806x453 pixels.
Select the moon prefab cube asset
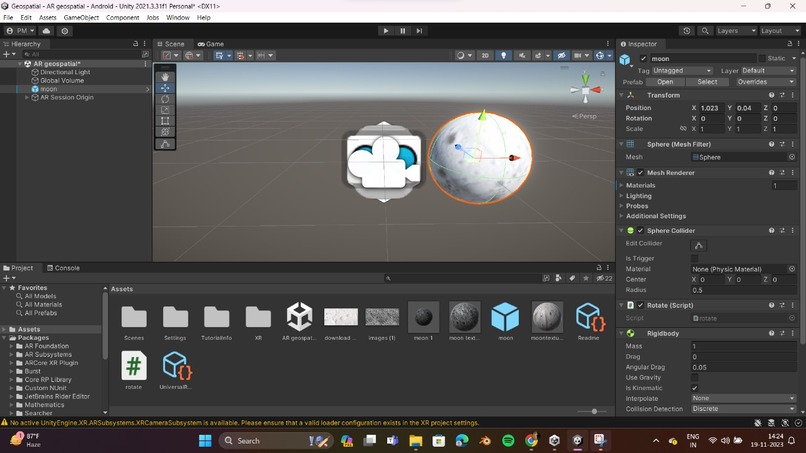click(506, 321)
